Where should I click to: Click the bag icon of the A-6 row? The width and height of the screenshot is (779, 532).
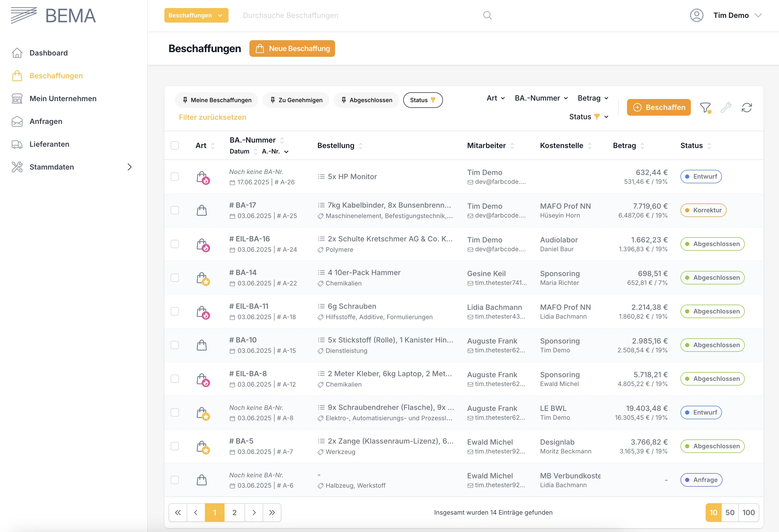click(x=202, y=480)
